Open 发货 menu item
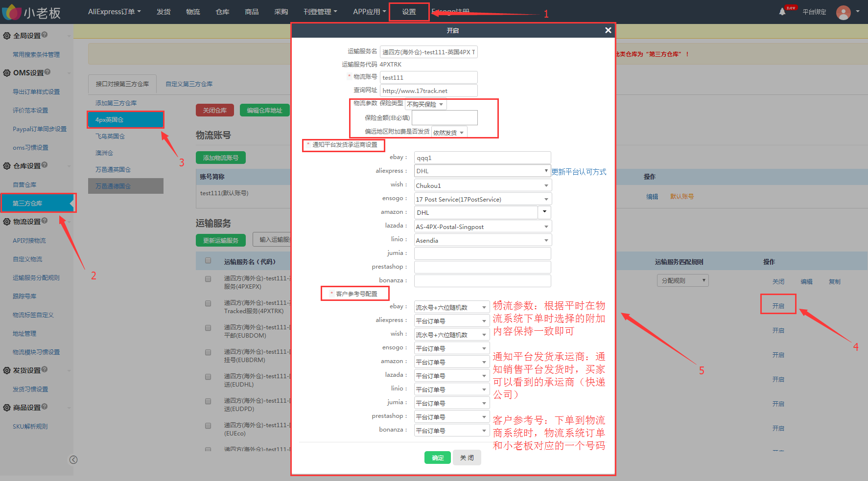This screenshot has width=868, height=481. click(164, 12)
